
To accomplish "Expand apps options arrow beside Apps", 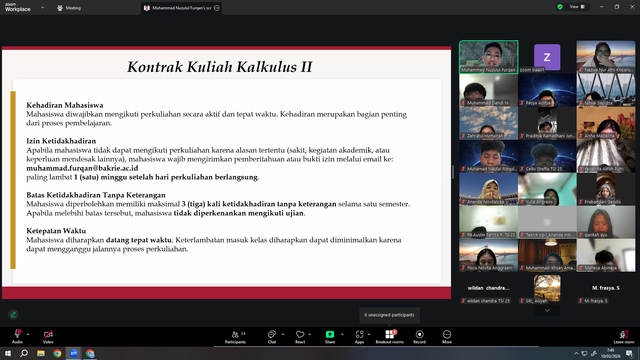I will pyautogui.click(x=369, y=334).
